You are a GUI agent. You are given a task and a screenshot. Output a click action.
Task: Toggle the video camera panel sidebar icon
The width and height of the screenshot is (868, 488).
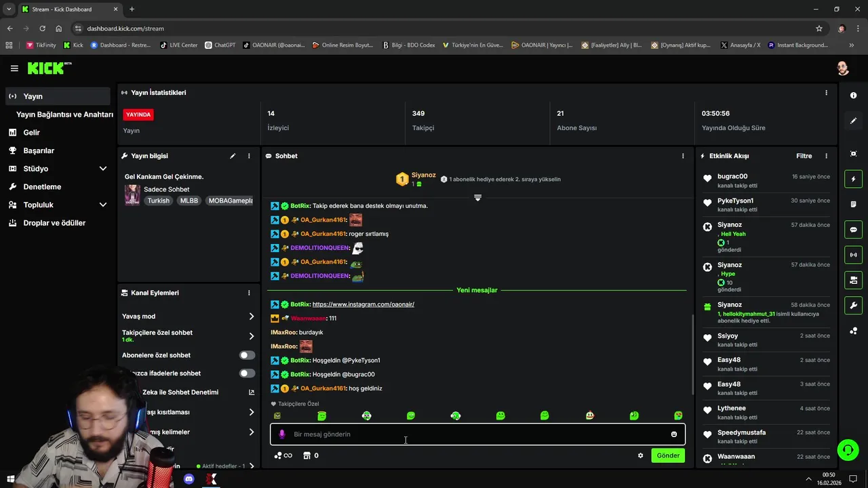tap(853, 280)
